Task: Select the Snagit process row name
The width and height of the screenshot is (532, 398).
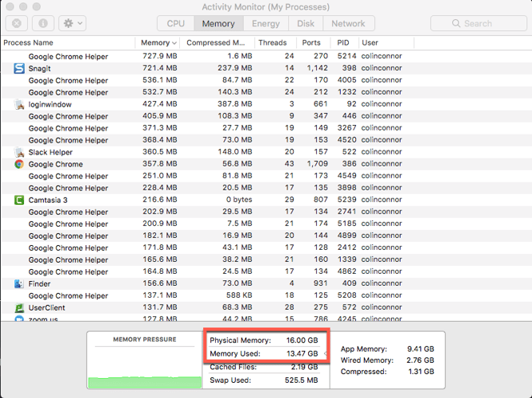Action: click(39, 68)
